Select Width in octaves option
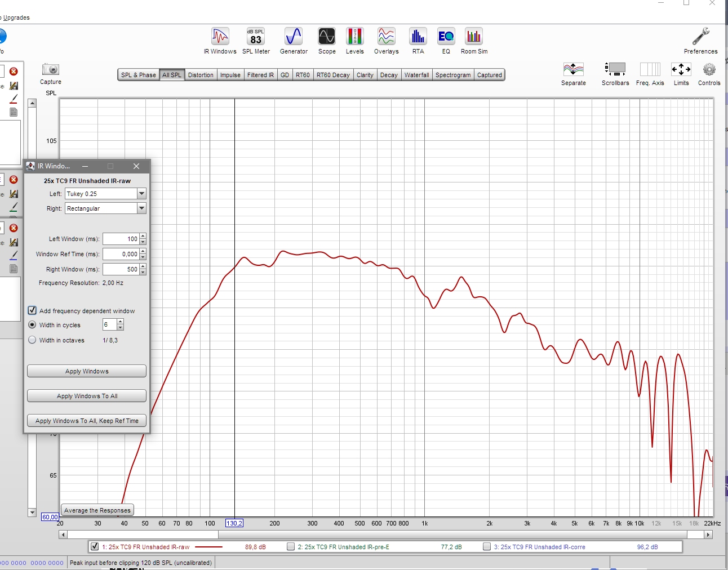This screenshot has height=570, width=728. 32,340
